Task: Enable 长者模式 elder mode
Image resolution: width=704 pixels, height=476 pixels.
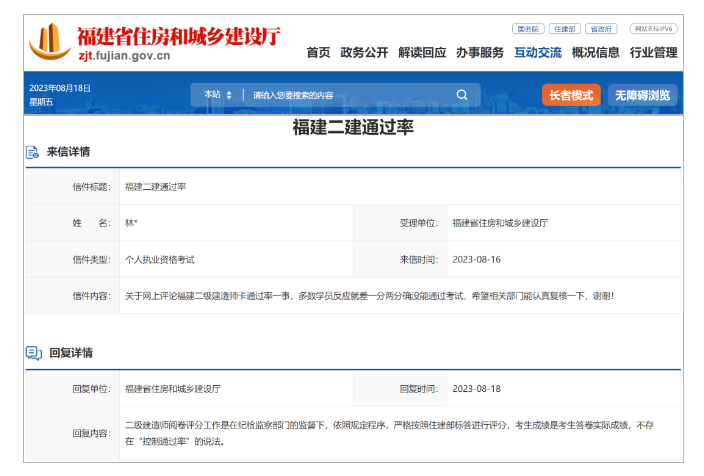Action: [571, 95]
